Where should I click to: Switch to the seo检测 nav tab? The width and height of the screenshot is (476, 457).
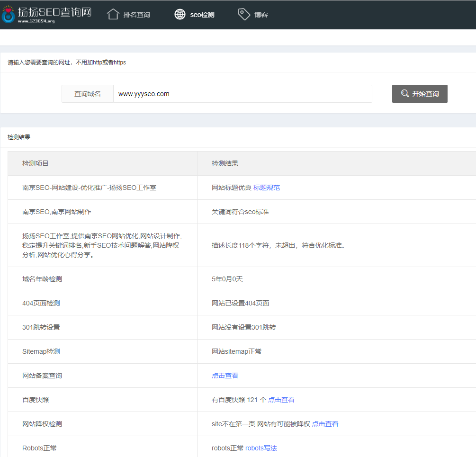202,15
